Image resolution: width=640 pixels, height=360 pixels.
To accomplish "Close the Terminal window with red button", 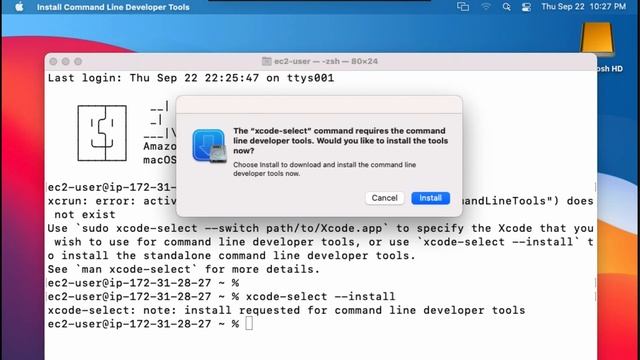I will coord(53,62).
